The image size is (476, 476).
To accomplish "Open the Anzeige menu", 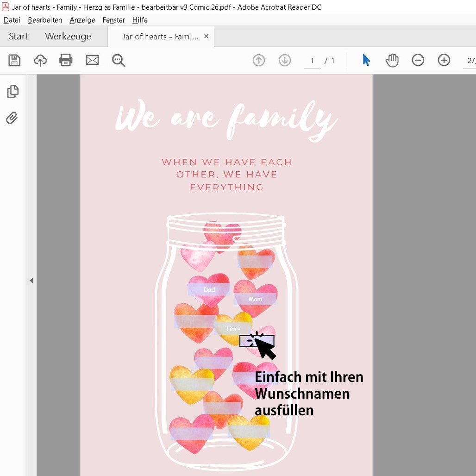I will (x=82, y=20).
